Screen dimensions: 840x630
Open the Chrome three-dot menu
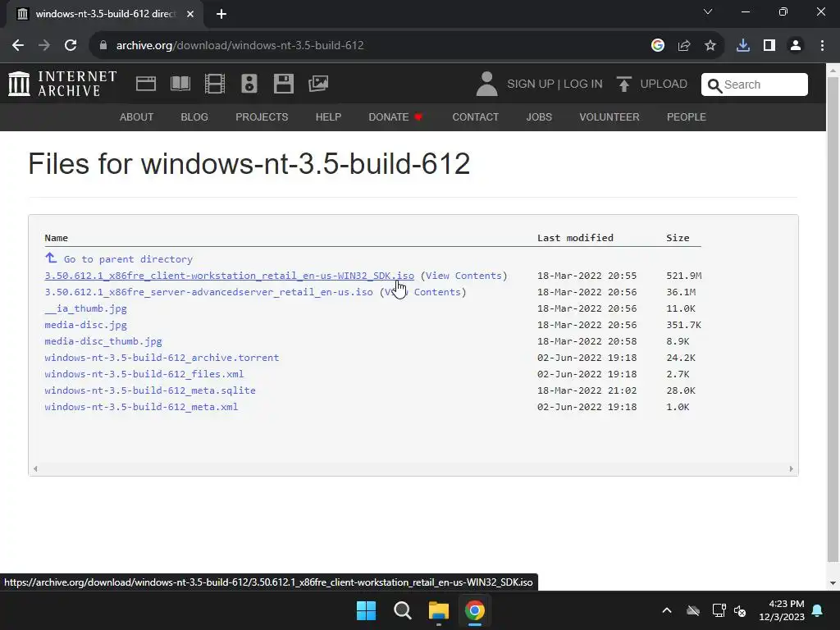[822, 45]
